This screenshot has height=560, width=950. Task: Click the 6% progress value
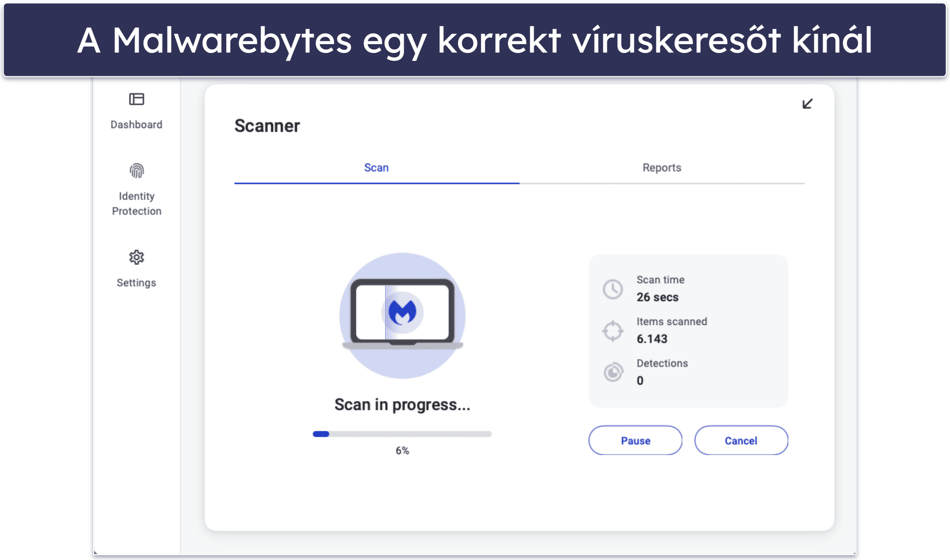(402, 451)
